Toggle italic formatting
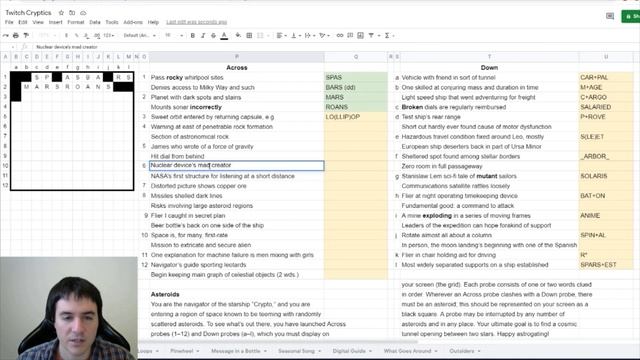 [203, 36]
